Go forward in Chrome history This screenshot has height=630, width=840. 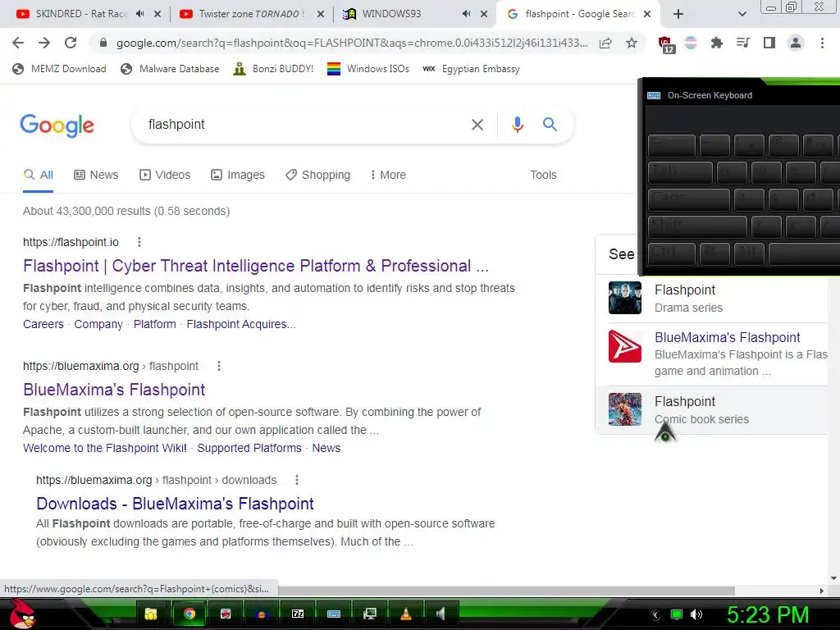click(44, 43)
